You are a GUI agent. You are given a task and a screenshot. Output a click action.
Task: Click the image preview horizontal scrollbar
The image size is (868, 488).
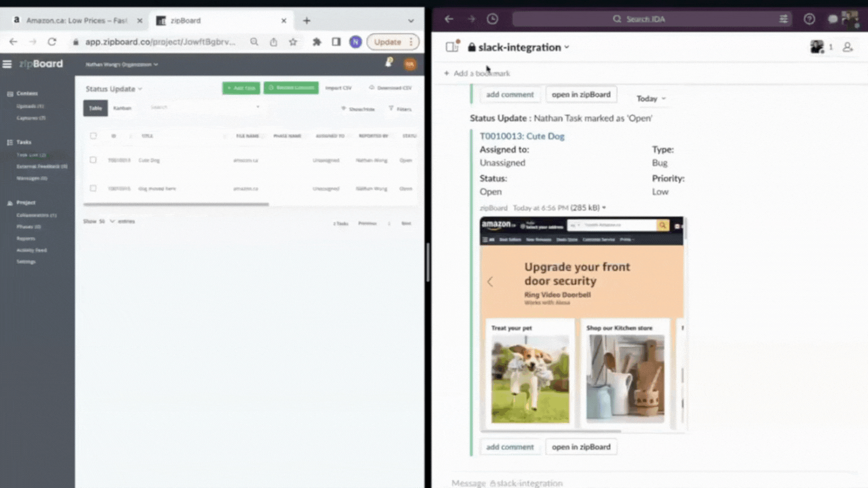click(551, 431)
